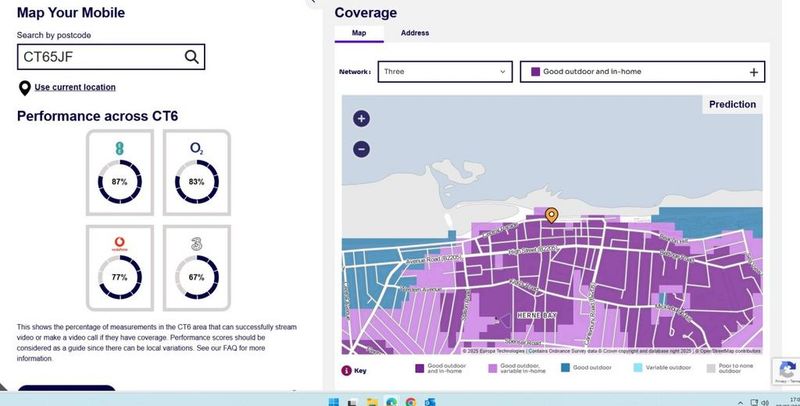The image size is (800, 406).
Task: Click the location pin icon beside Use current location
Action: 24,88
